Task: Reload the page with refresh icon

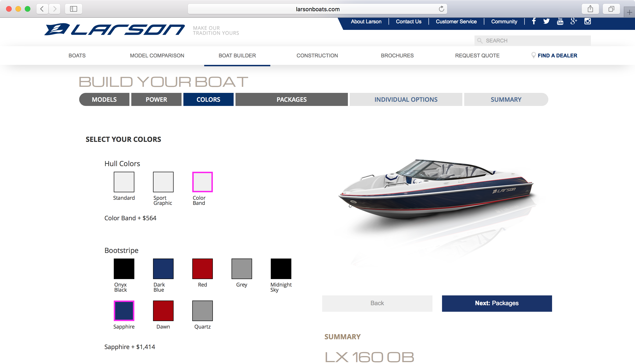Action: (x=441, y=9)
